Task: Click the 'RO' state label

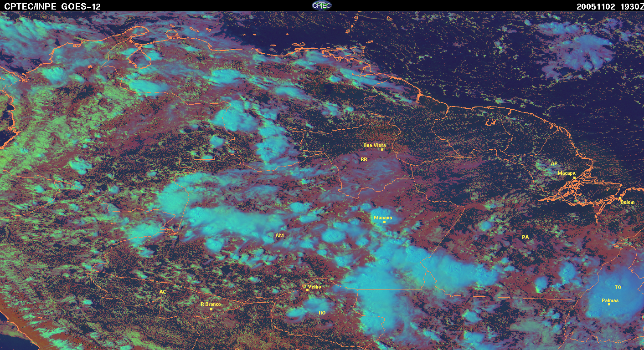Action: point(322,313)
